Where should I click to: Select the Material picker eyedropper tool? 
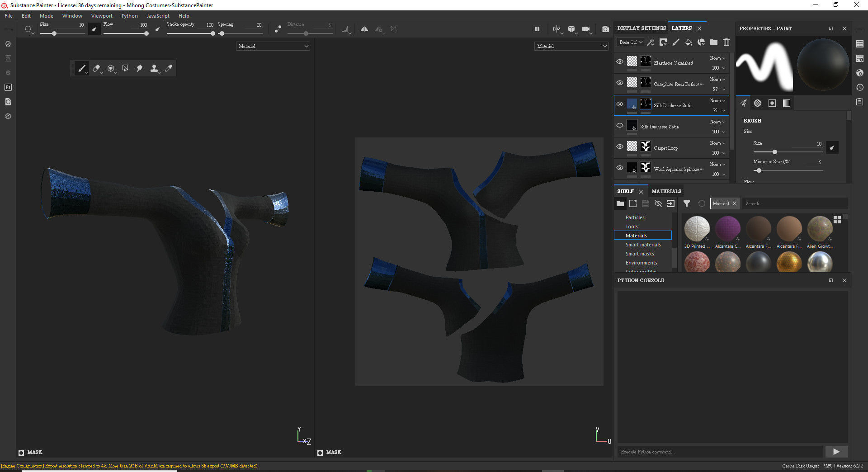(169, 68)
